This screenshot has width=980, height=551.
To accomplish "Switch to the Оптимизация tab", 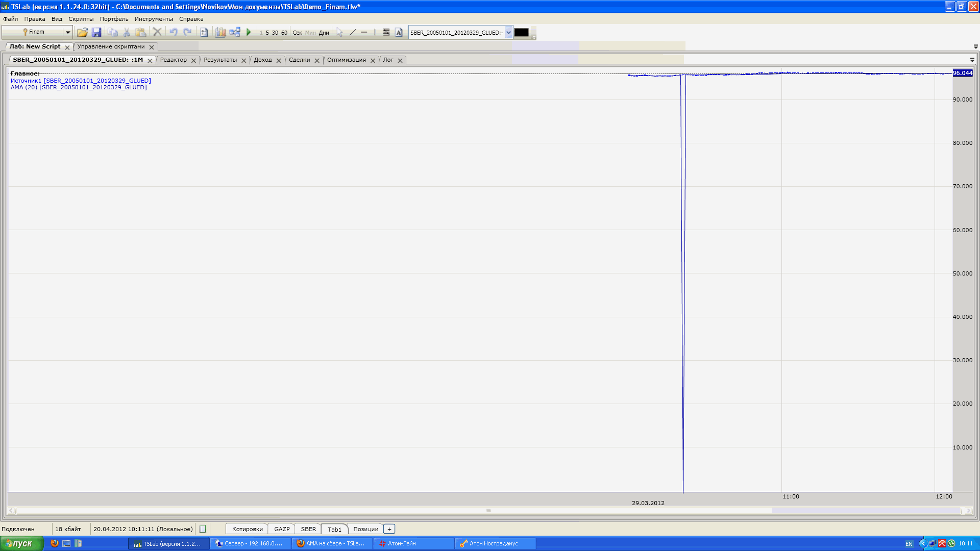I will [347, 60].
